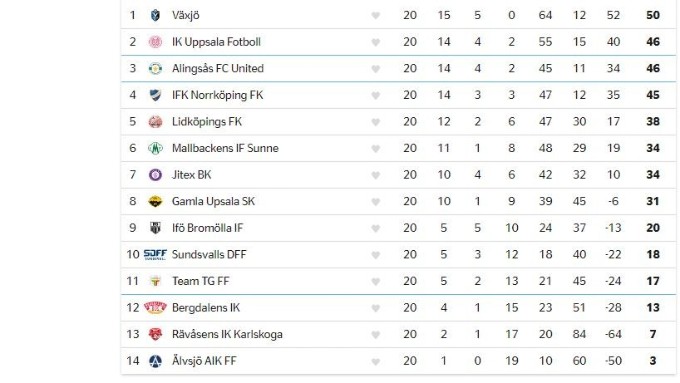Click the Älvsjö AIK FF crest
680x383 pixels.
coord(155,361)
